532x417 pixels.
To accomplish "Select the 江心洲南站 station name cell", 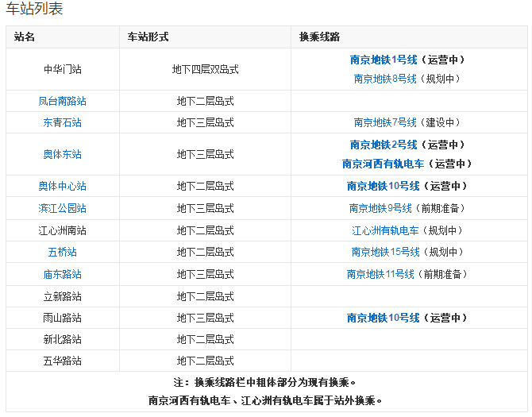I will 63,230.
